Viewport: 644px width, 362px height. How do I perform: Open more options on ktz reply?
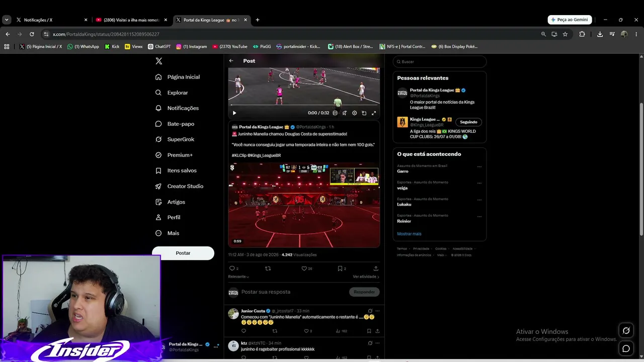pyautogui.click(x=377, y=343)
